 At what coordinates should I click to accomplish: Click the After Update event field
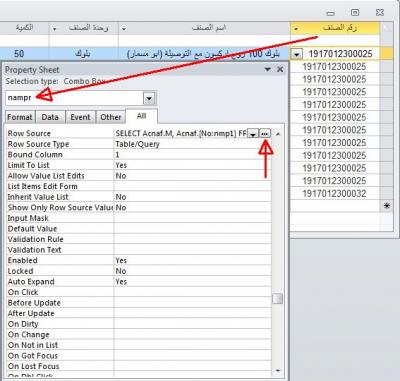[x=192, y=313]
